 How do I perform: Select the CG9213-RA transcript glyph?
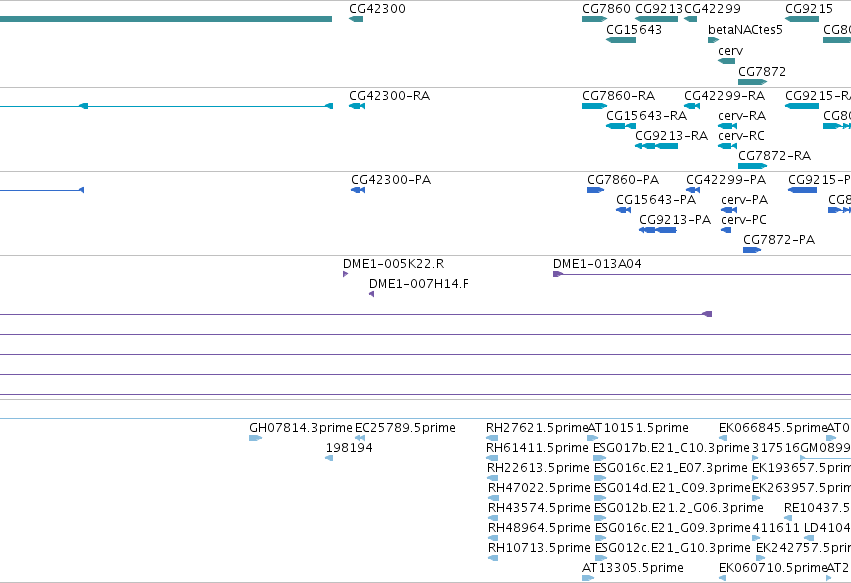coord(656,146)
